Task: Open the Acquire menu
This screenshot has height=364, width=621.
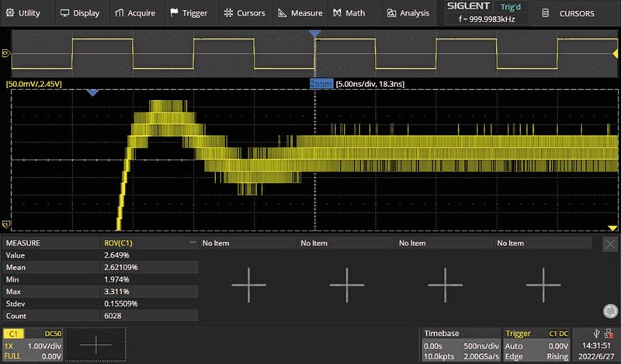Action: 135,13
